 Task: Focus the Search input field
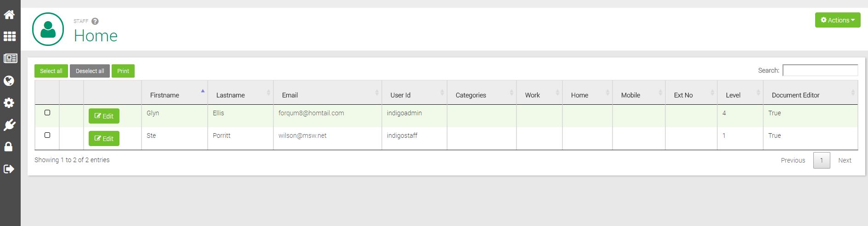[820, 70]
